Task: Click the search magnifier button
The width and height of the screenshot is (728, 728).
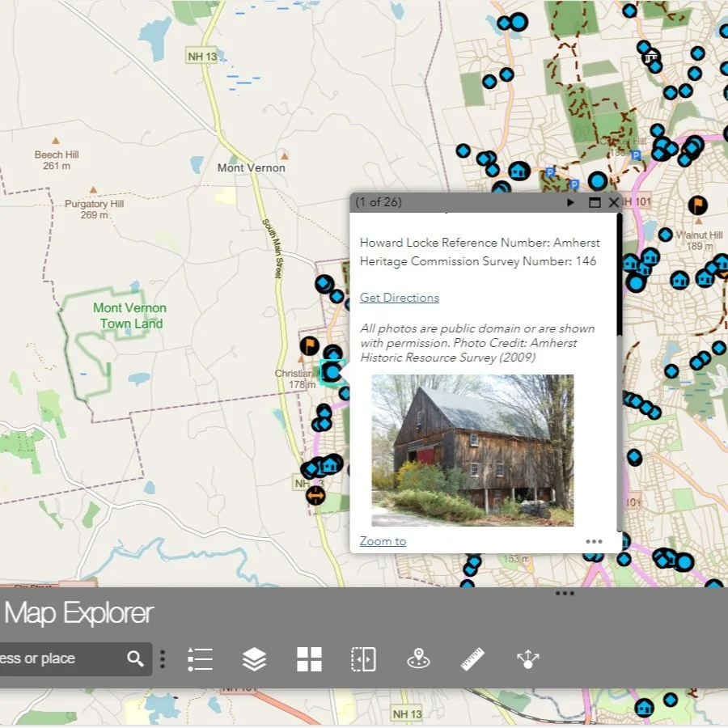Action: coord(135,658)
